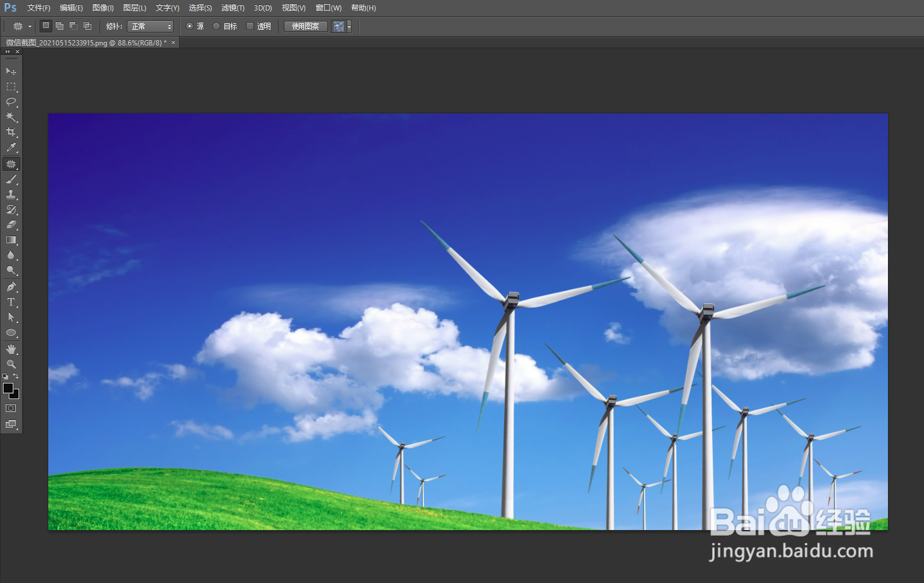Select the Eyedropper tool
Viewport: 924px width, 583px height.
[11, 148]
